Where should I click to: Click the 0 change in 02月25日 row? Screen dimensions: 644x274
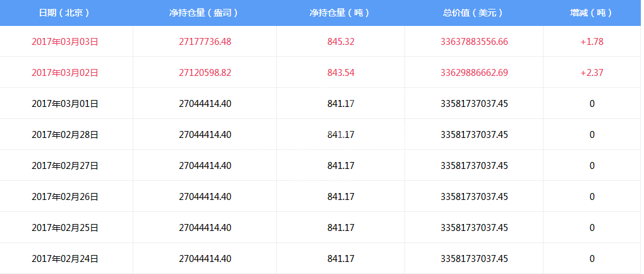592,228
